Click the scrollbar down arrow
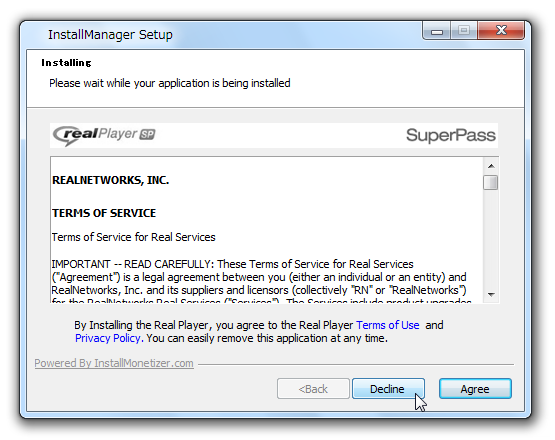This screenshot has width=555, height=440. pos(491,295)
